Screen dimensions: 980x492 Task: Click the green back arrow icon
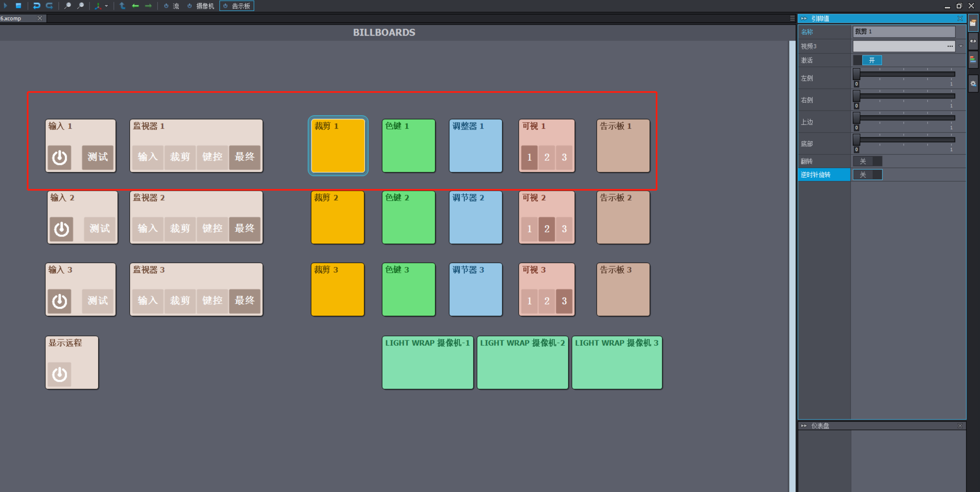tap(135, 6)
